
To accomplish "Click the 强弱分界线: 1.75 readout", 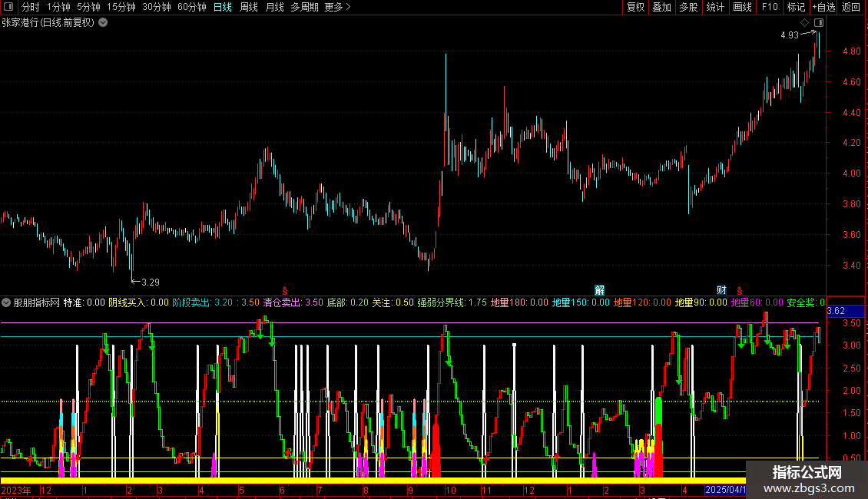I will click(x=452, y=302).
